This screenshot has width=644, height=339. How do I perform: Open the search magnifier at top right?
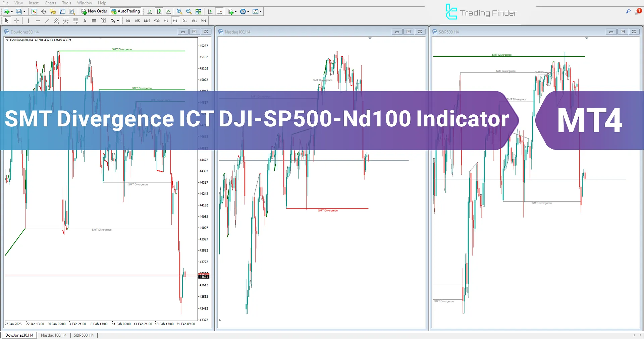(628, 11)
